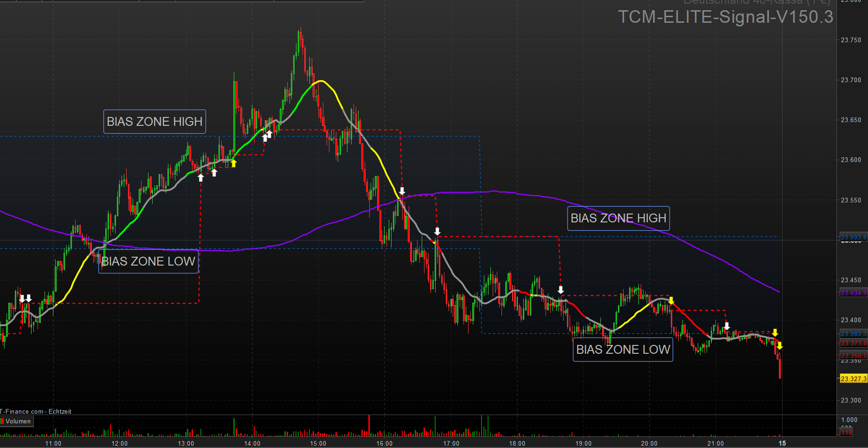Image resolution: width=868 pixels, height=448 pixels.
Task: Click the TCM-ELITE-Signal-V150.3 chart title
Action: (x=725, y=17)
